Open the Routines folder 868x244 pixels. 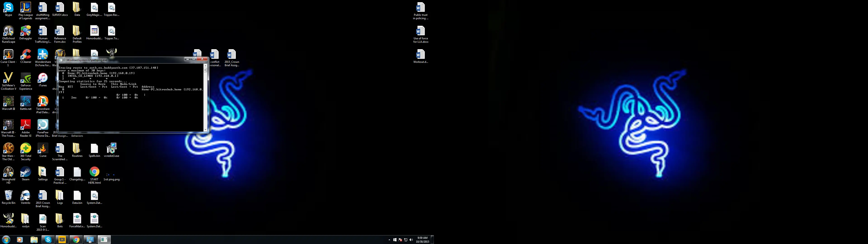point(77,150)
